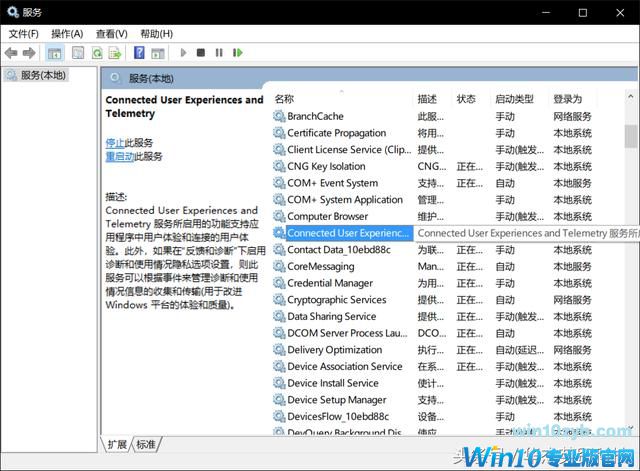Select the Device Association Service name

(345, 367)
